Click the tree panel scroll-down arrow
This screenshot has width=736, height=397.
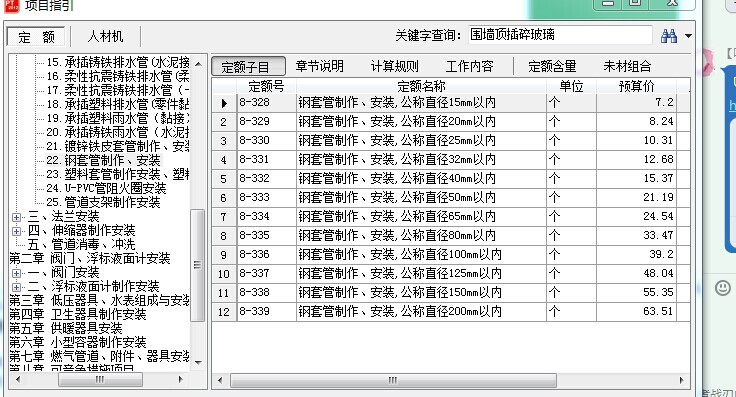tap(198, 362)
